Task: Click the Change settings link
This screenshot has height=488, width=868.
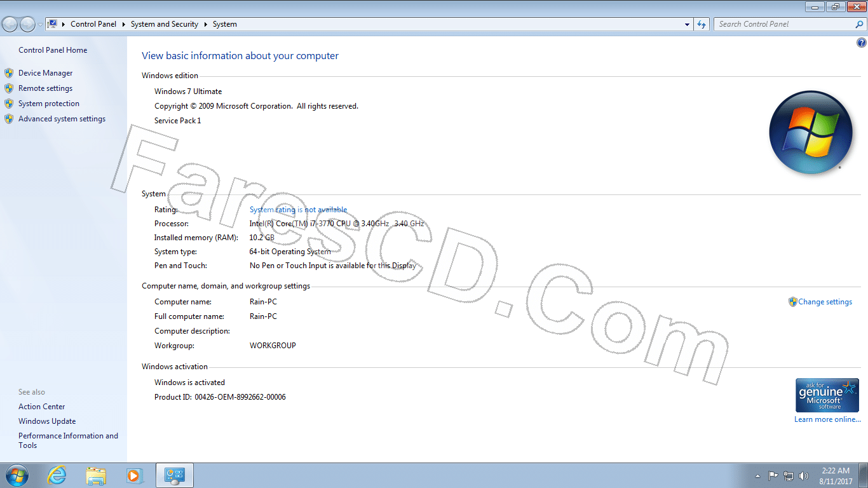Action: (825, 302)
